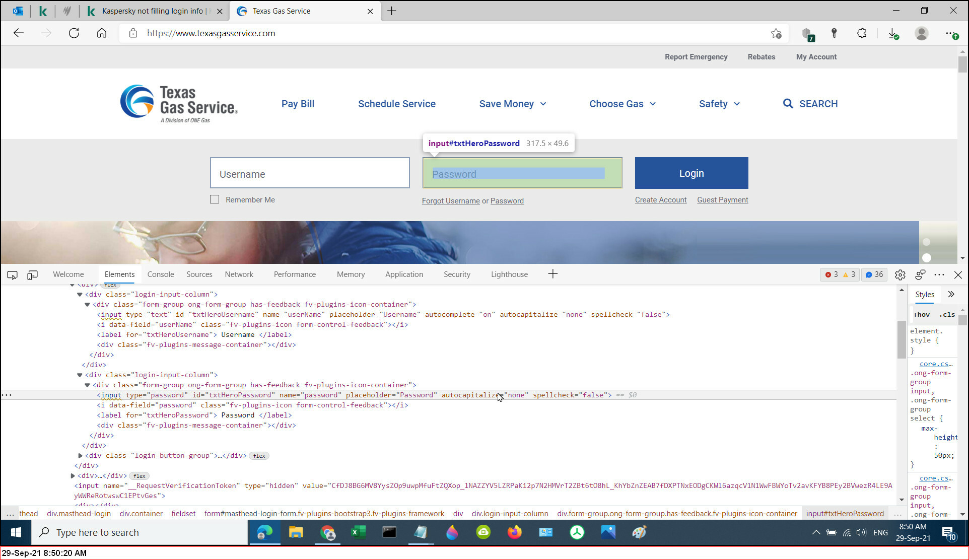The width and height of the screenshot is (969, 560).
Task: View site information lock icon
Action: [133, 33]
